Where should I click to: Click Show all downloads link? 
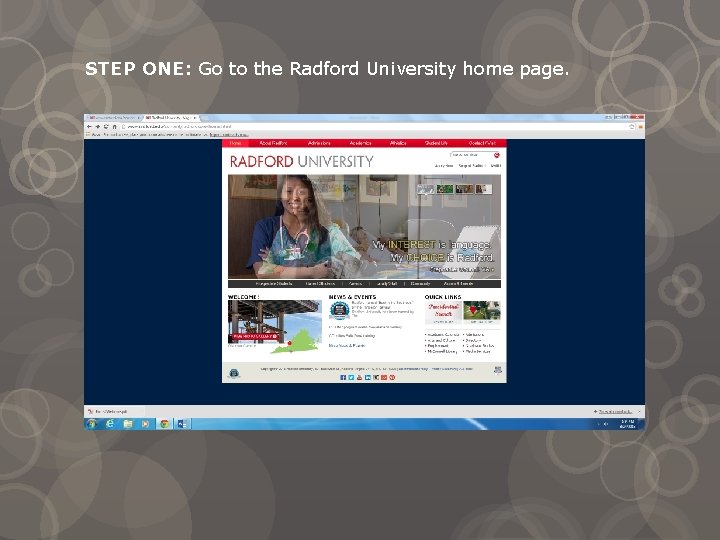[x=615, y=411]
